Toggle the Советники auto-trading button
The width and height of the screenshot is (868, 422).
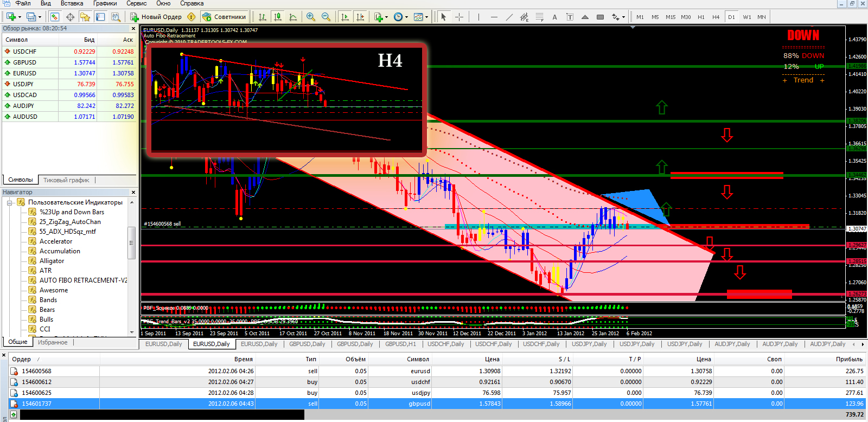point(225,17)
